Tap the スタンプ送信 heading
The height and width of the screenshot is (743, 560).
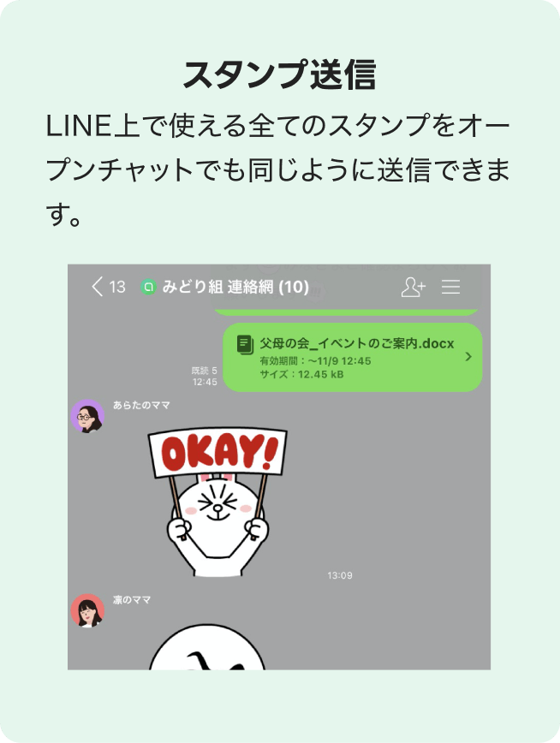(280, 74)
